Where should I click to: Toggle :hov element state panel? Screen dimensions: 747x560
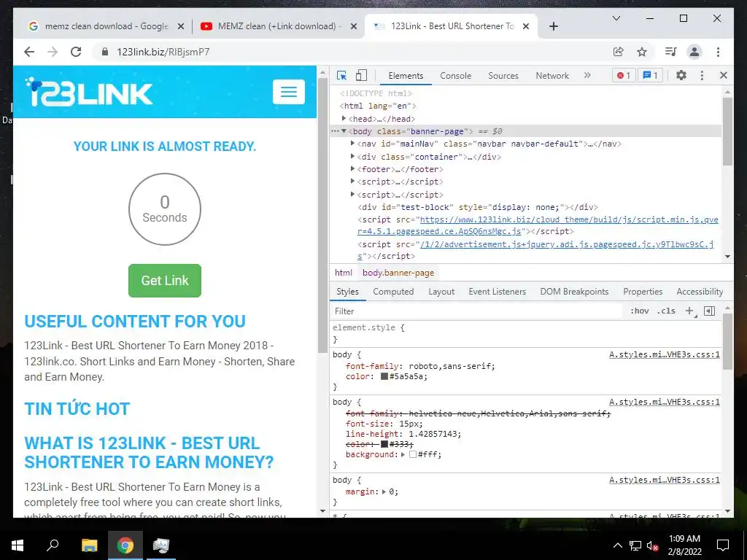(639, 311)
